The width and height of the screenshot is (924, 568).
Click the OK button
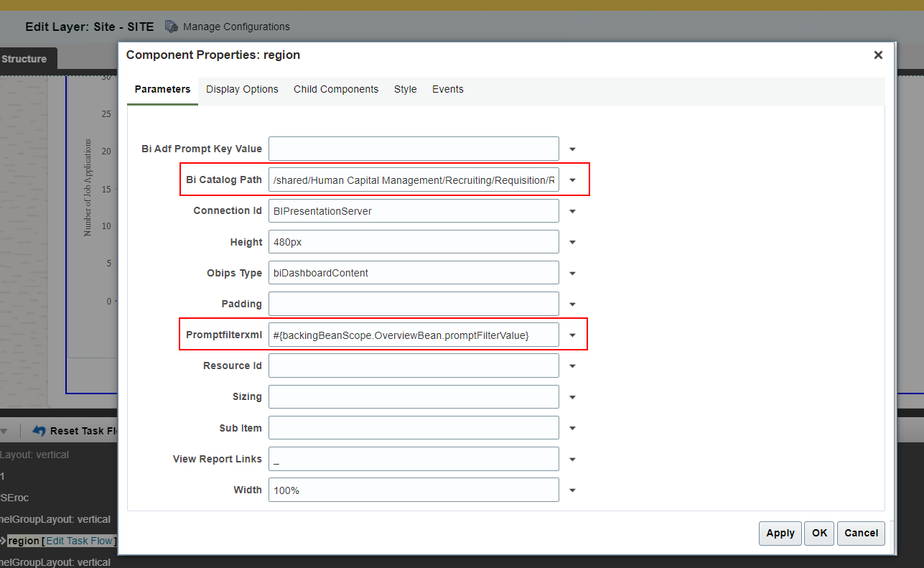[818, 533]
